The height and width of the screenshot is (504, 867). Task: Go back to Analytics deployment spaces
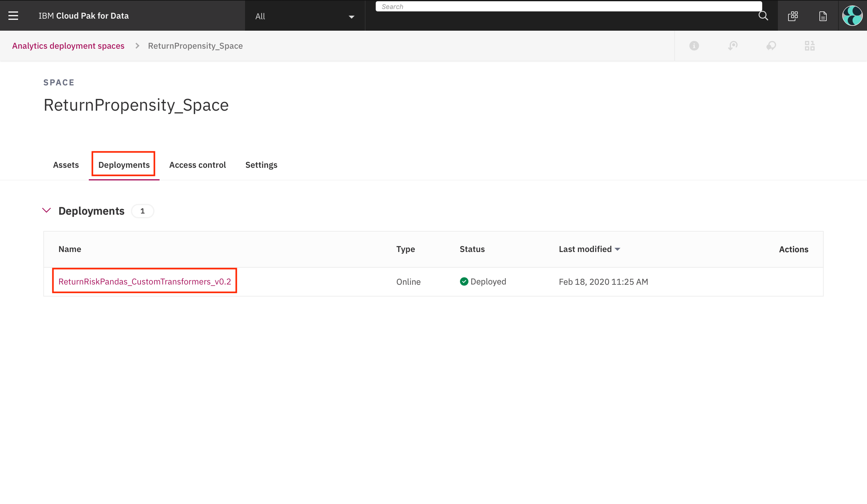[68, 46]
